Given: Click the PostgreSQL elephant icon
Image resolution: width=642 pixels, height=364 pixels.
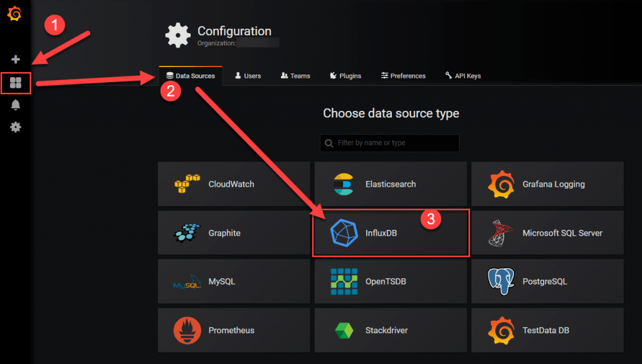Looking at the screenshot, I should click(501, 281).
